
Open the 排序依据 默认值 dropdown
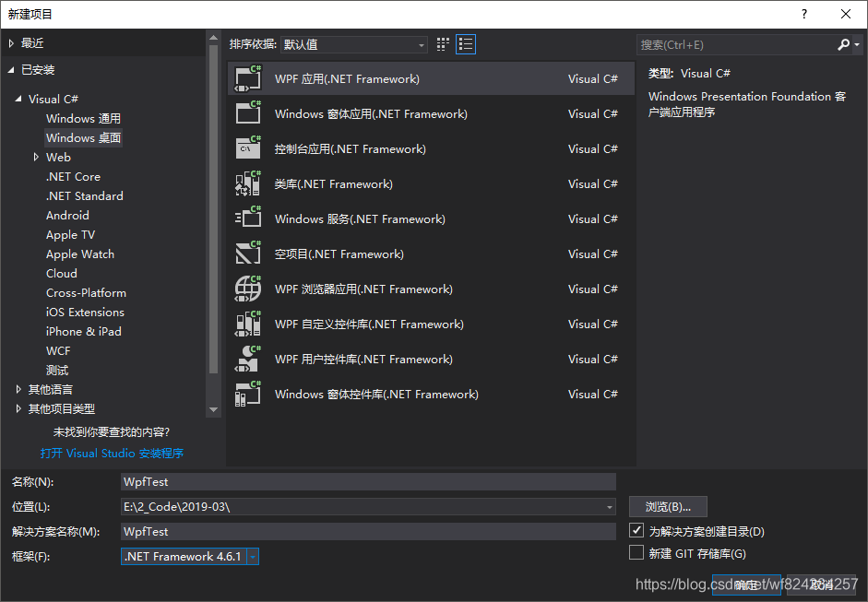click(353, 44)
